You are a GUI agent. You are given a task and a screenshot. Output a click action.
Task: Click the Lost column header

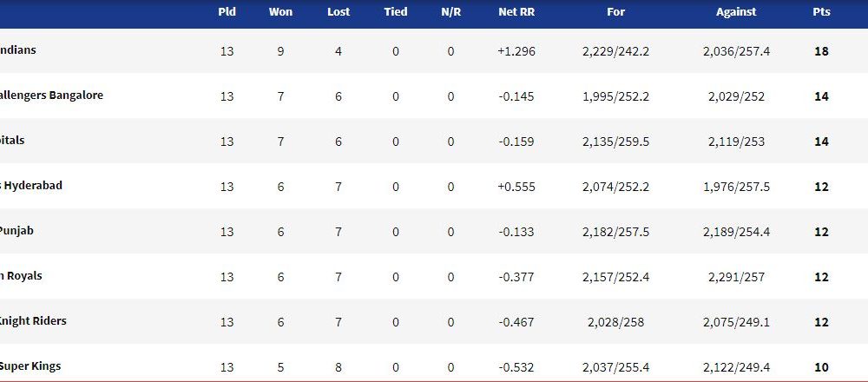point(339,11)
